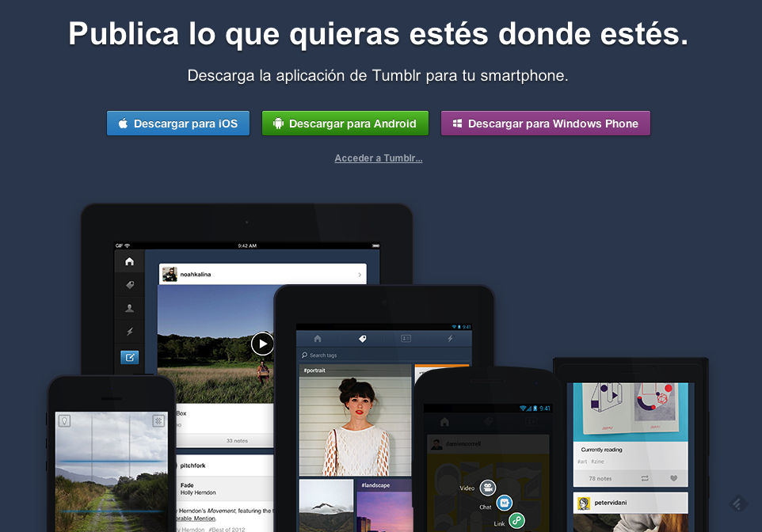
Task: Open the person icon in iPad sidebar
Action: tap(129, 309)
